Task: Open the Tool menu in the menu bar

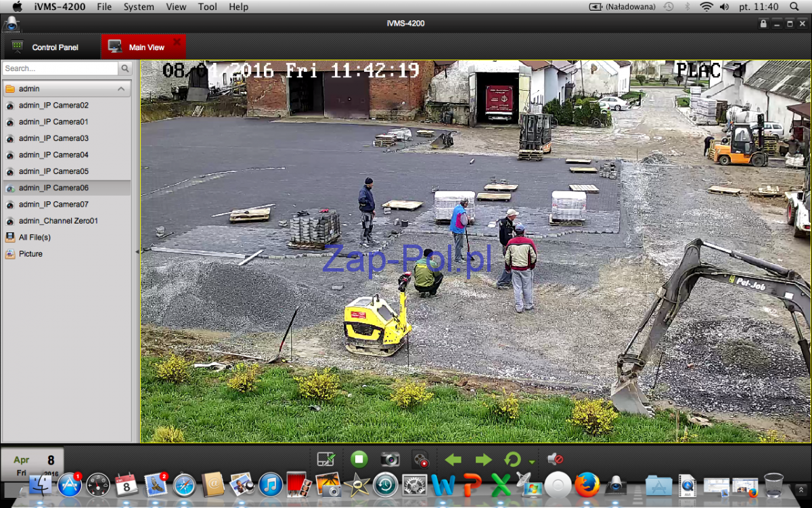Action: (x=208, y=7)
